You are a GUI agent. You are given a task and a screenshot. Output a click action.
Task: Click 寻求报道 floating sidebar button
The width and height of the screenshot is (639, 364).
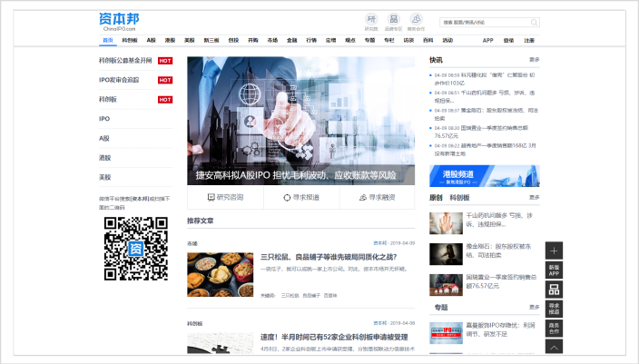pos(554,309)
